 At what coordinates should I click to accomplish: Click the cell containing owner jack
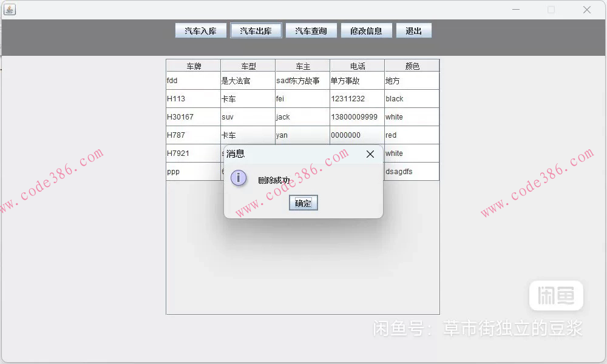(x=302, y=116)
